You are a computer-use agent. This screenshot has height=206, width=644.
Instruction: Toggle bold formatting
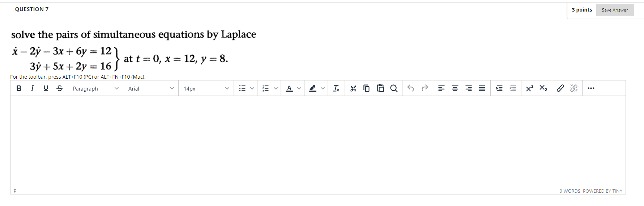[x=19, y=88]
